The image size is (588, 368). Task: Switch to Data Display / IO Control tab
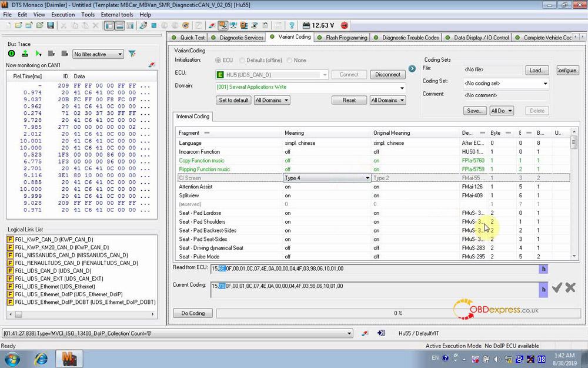click(x=477, y=38)
